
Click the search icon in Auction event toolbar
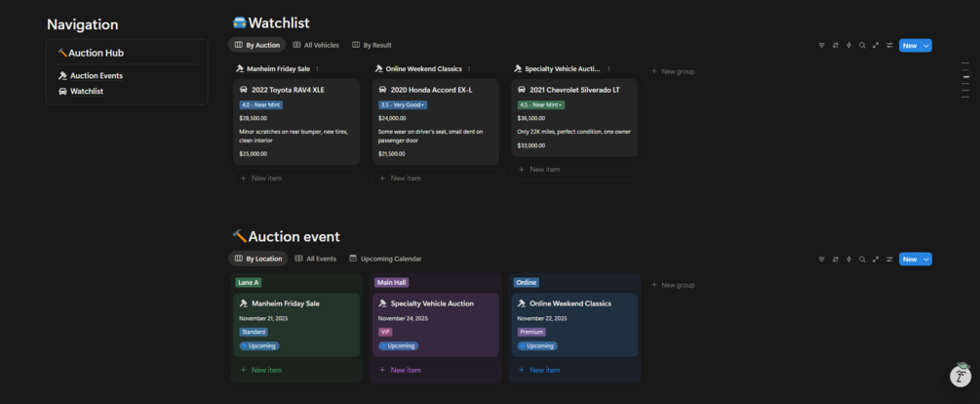pyautogui.click(x=862, y=259)
